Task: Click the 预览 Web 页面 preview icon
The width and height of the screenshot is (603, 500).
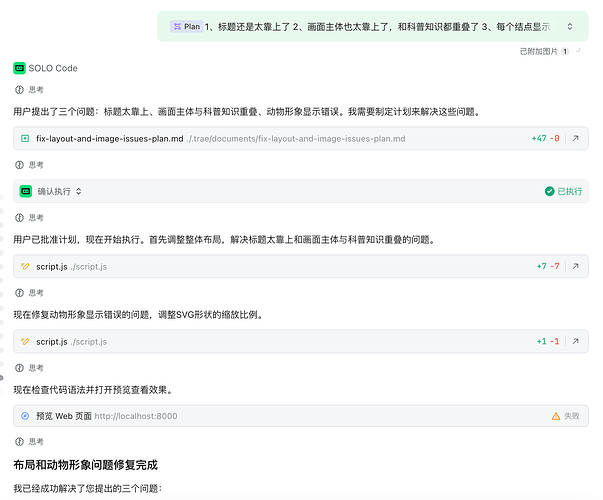Action: (26, 415)
